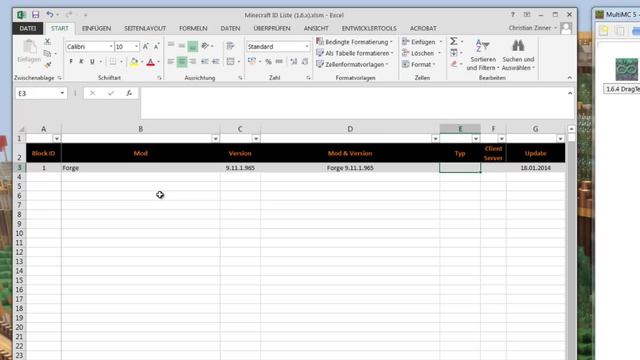Click the increase decimal places icon
This screenshot has width=640, height=360.
click(x=293, y=62)
